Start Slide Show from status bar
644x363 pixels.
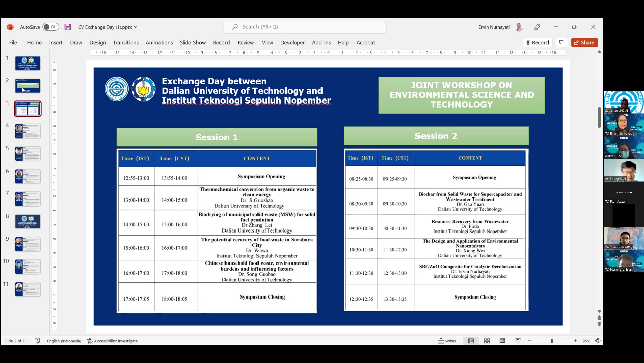click(x=518, y=341)
